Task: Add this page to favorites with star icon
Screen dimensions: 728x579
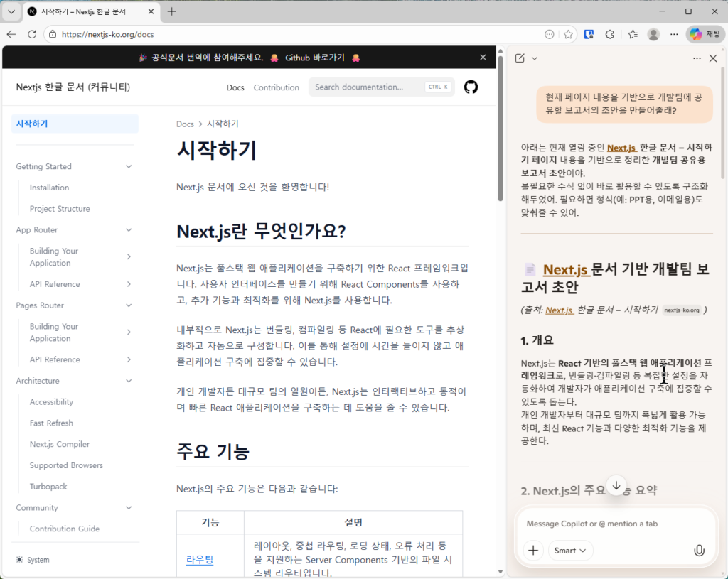Action: (568, 34)
